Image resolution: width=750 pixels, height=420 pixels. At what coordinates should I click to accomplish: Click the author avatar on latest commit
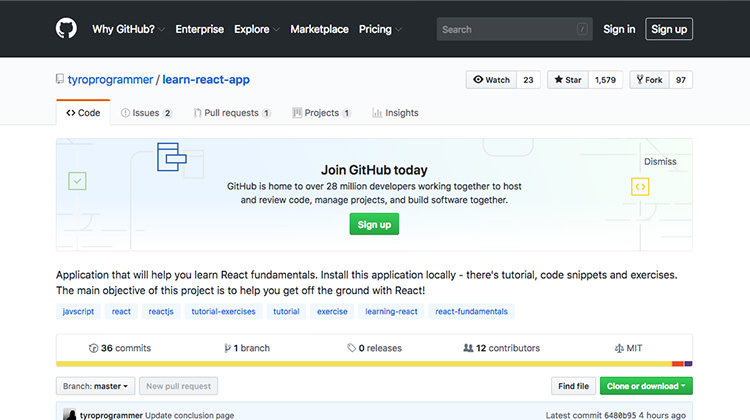(69, 414)
